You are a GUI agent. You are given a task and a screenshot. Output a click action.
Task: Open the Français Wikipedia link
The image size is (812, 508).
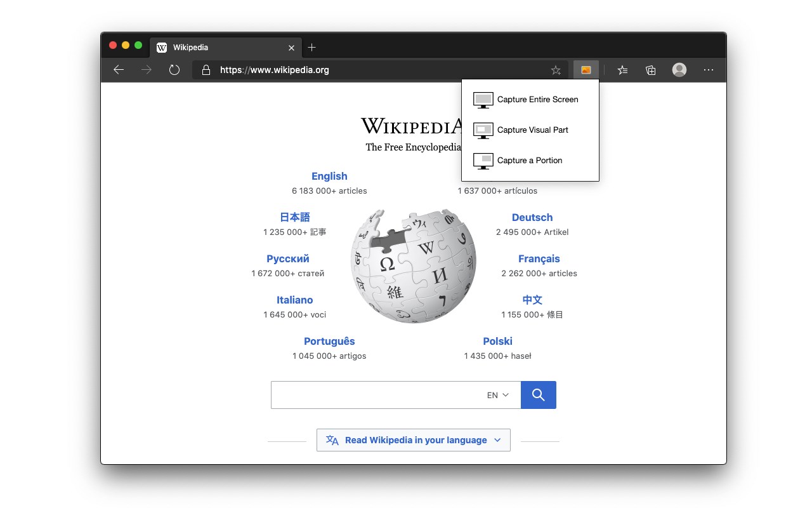(539, 258)
